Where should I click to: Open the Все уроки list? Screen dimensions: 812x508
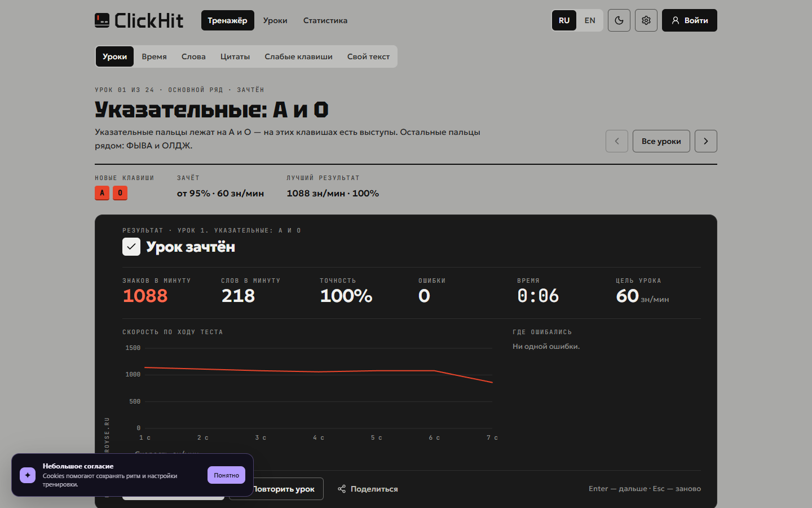[x=661, y=141]
